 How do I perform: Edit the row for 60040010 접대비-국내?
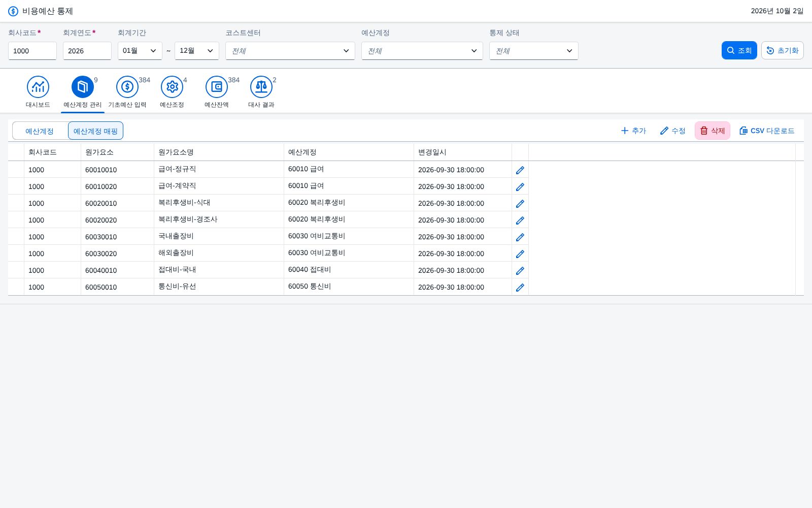(x=520, y=271)
